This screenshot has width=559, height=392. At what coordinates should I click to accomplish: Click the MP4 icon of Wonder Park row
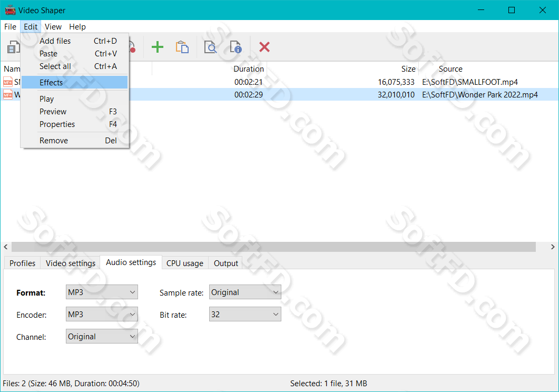pos(8,94)
